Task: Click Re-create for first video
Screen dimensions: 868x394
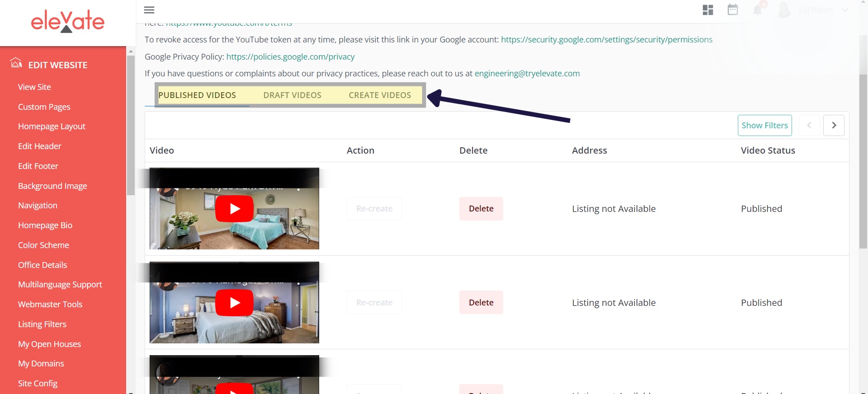Action: 374,209
